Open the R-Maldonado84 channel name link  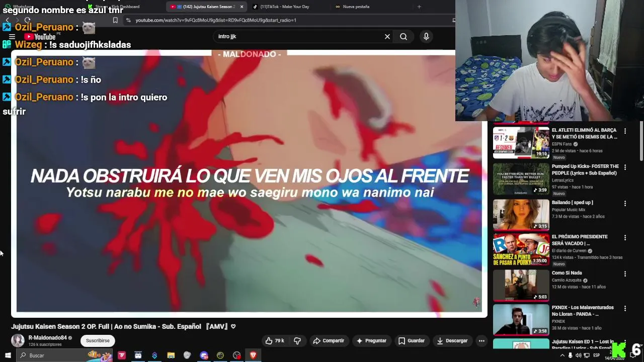[x=48, y=338]
